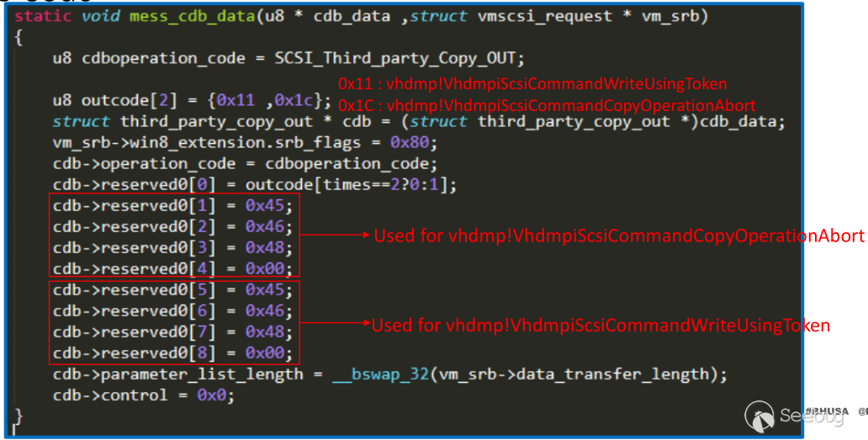The width and height of the screenshot is (868, 440).
Task: Click the red 0x1C VhdmpiScsiCommandCopyOperationAbort note
Action: click(547, 106)
